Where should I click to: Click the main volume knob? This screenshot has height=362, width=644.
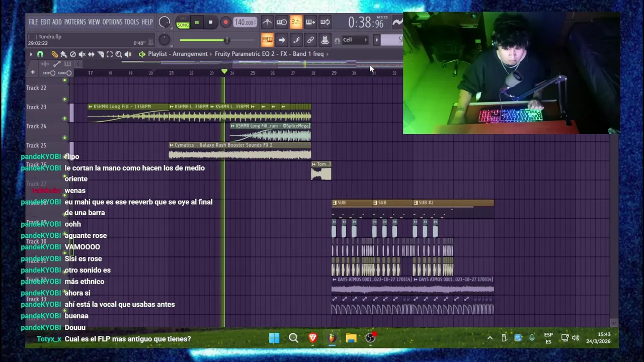[164, 22]
